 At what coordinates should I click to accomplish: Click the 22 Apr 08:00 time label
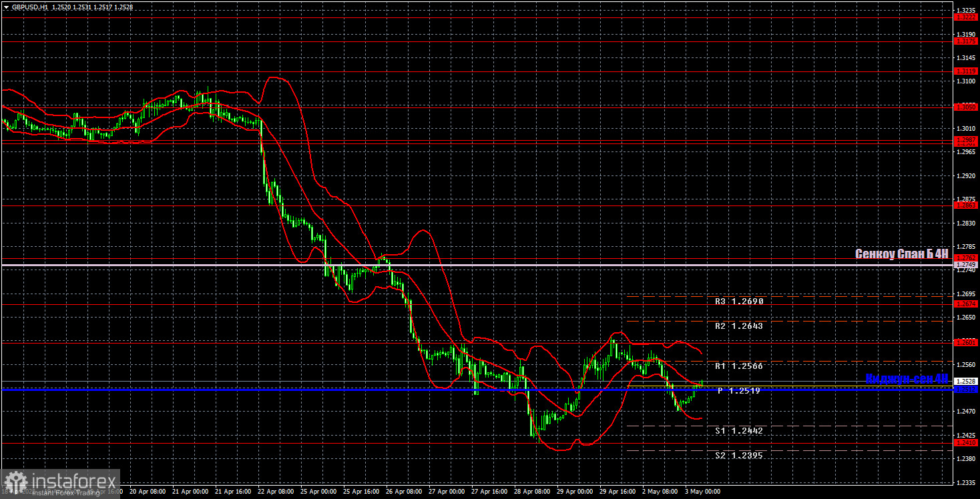point(276,492)
